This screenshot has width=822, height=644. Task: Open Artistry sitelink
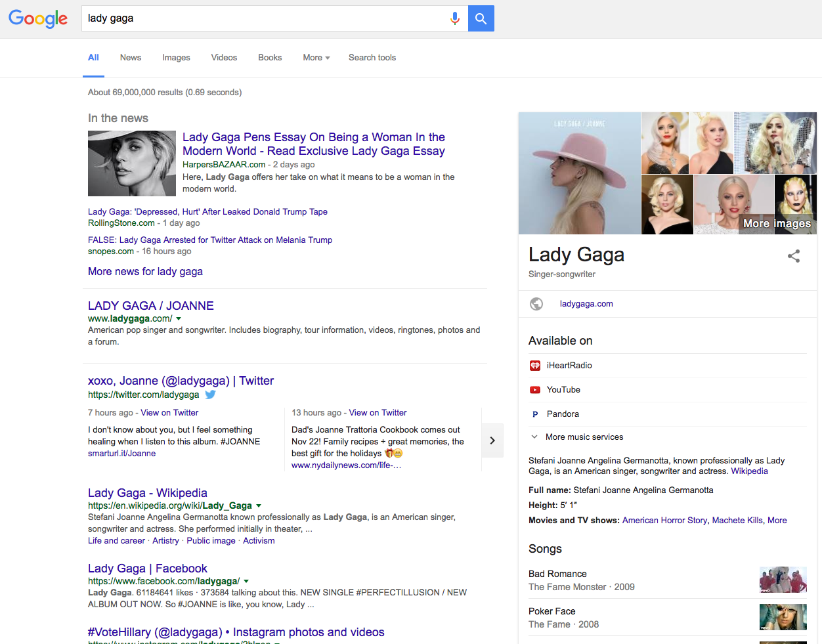pyautogui.click(x=165, y=541)
